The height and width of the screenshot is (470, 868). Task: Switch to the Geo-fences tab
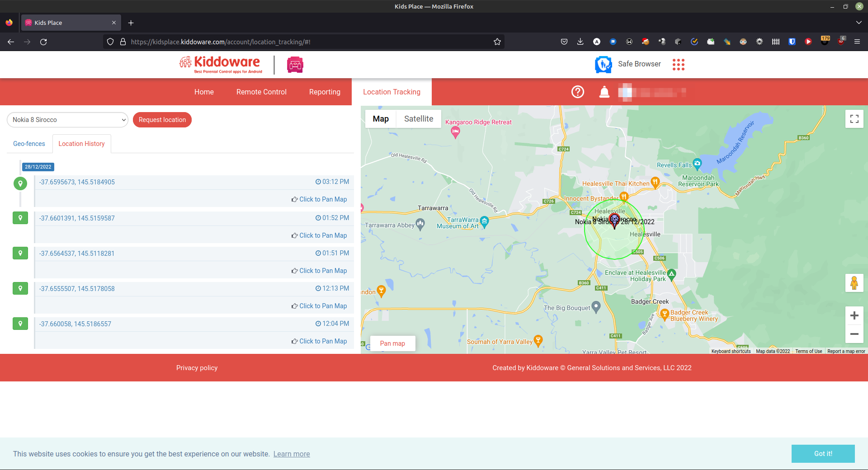point(29,144)
